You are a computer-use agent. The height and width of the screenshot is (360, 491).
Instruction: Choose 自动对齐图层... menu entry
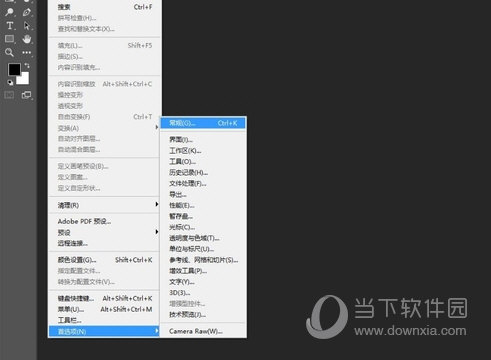tap(105, 139)
